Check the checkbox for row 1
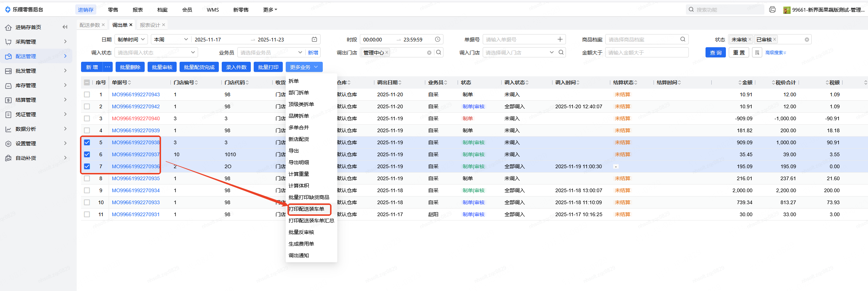The width and height of the screenshot is (868, 291). pyautogui.click(x=87, y=94)
